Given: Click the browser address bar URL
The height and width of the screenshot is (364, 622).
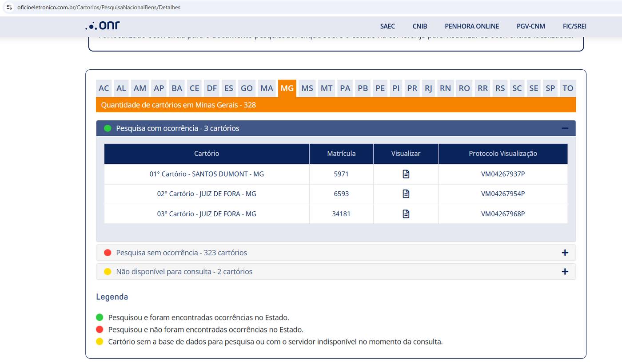Looking at the screenshot, I should coord(99,8).
